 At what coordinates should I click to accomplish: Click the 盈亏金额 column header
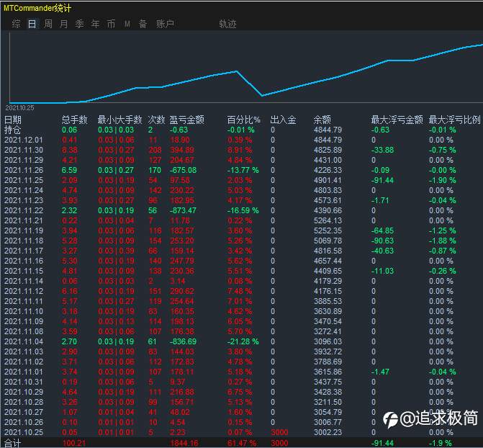coord(186,120)
